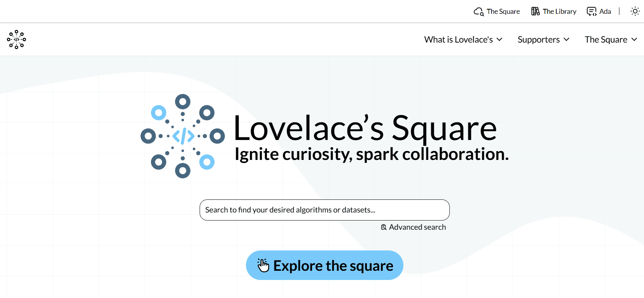644x298 pixels.
Task: Open the What is Lovelace's menu
Action: tap(458, 40)
